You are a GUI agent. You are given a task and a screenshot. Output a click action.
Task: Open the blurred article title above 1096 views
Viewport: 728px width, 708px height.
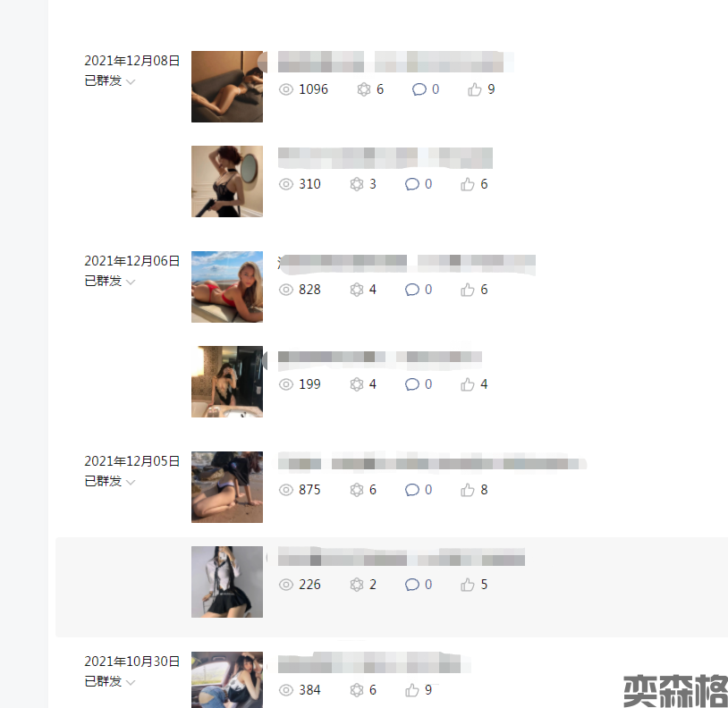(395, 62)
